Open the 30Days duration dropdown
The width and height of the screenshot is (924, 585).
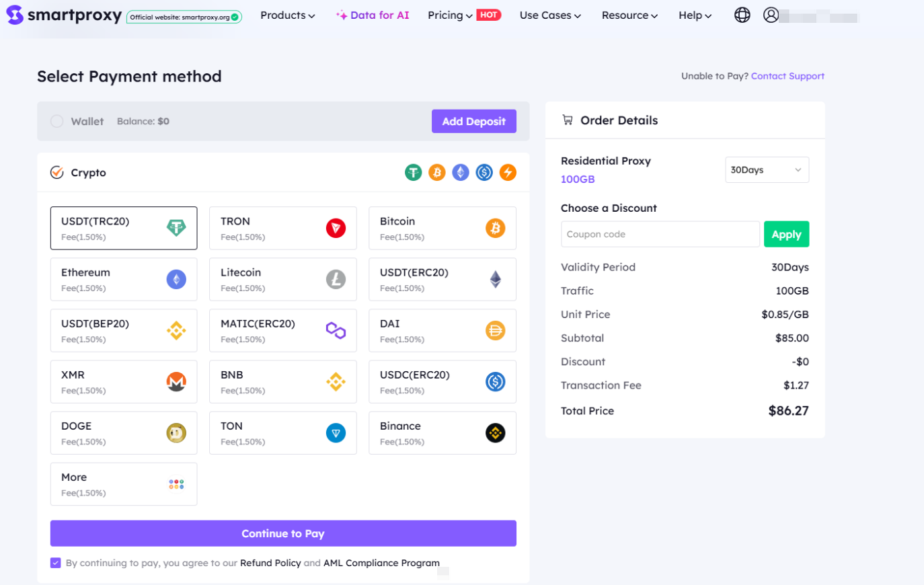tap(767, 170)
